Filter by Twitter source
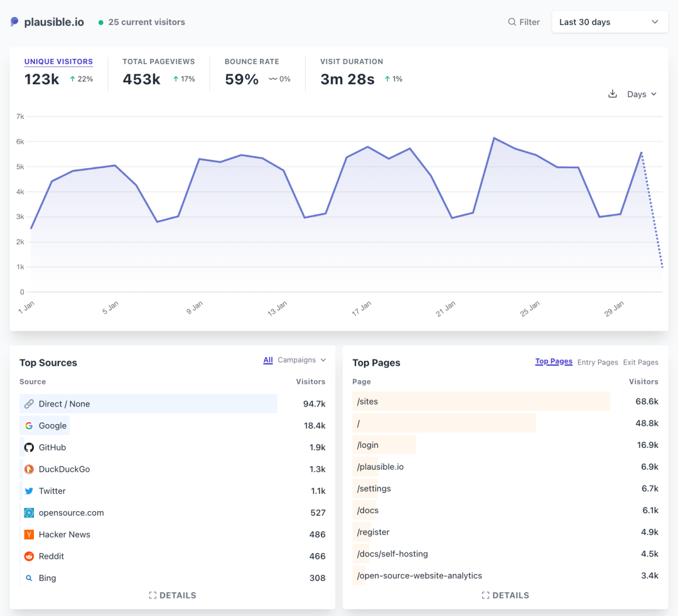This screenshot has width=678, height=616. 52,491
